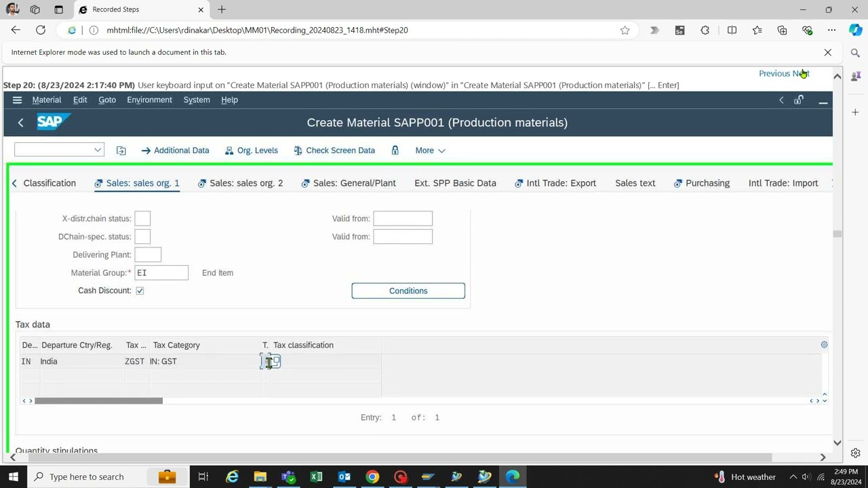Switch to Sales: General/Plant tab
This screenshot has width=868, height=488.
(349, 183)
